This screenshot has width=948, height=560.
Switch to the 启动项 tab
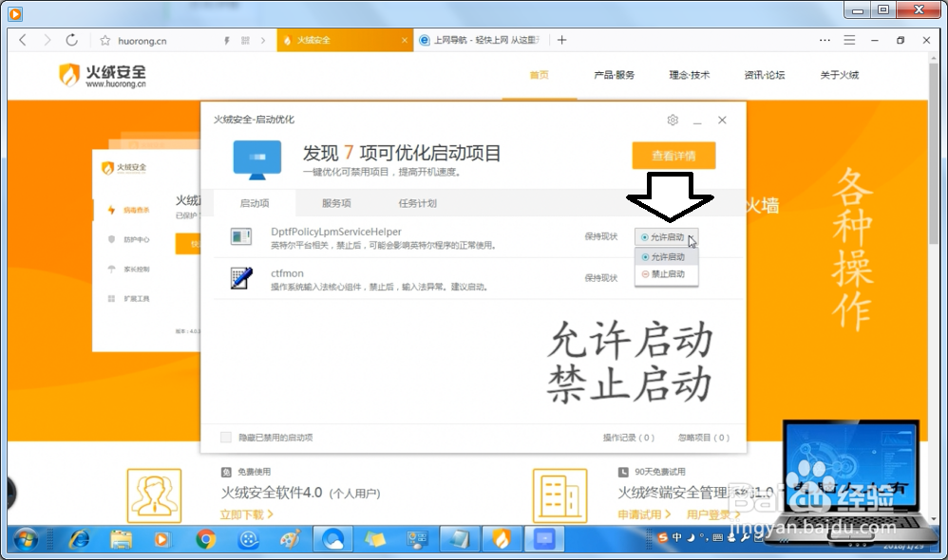[x=255, y=203]
